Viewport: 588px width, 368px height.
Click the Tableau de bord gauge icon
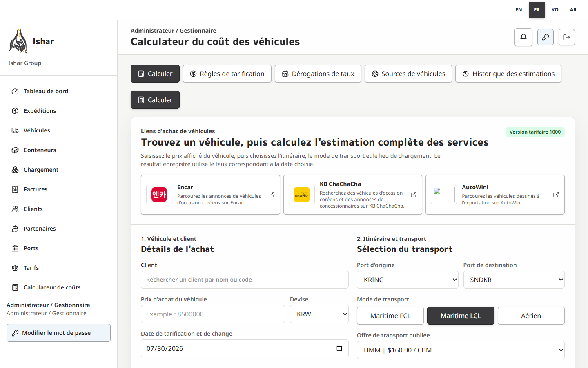(x=15, y=91)
